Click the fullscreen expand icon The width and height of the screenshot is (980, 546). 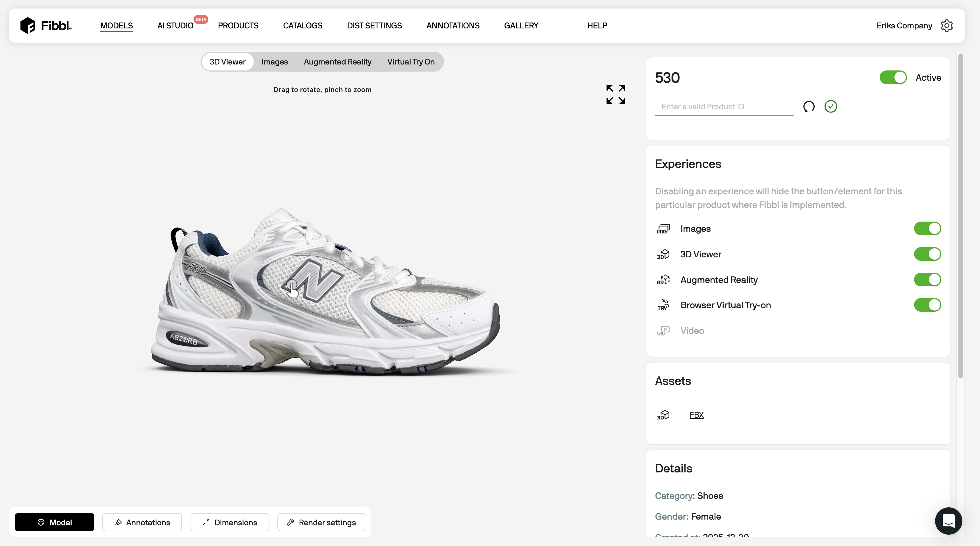pos(616,94)
